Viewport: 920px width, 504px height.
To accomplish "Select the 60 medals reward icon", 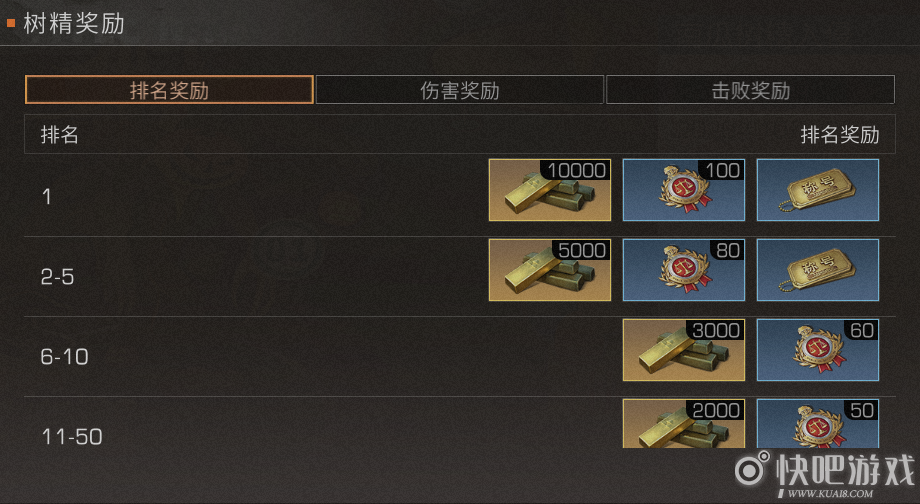I will point(818,350).
